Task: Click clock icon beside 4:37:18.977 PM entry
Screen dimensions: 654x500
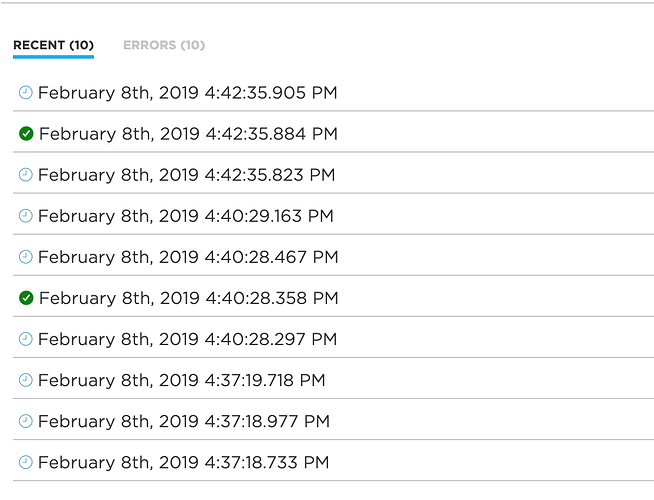Action: (26, 421)
